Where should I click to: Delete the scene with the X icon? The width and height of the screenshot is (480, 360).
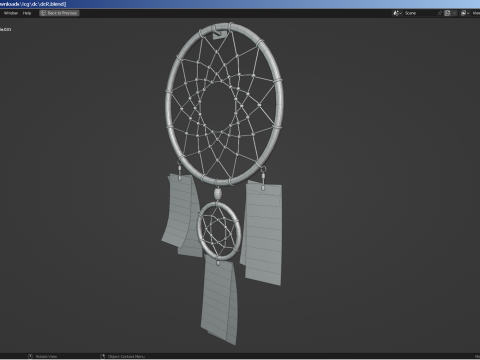point(454,13)
